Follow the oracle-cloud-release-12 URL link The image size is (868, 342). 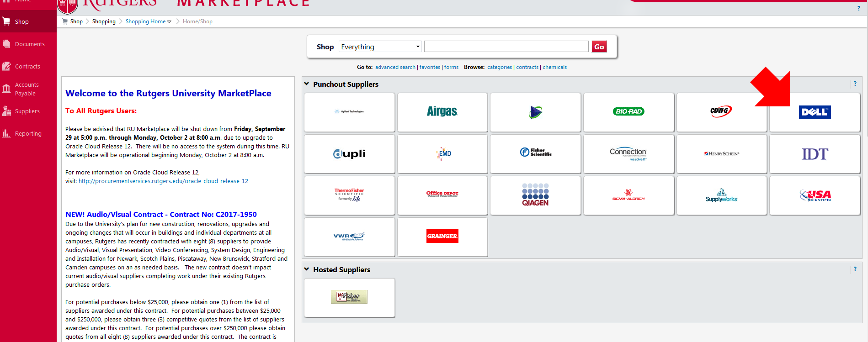pyautogui.click(x=163, y=181)
